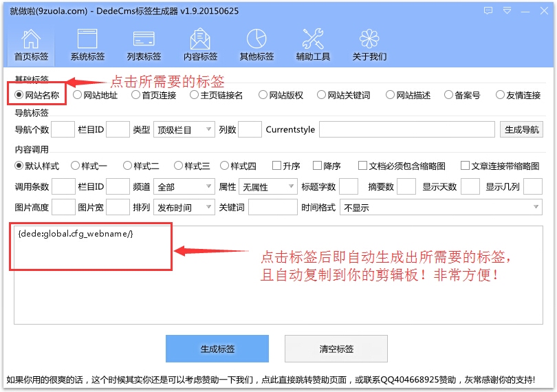Image resolution: width=557 pixels, height=392 pixels.
Task: Select the 网站关键词 radio button
Action: 344,95
